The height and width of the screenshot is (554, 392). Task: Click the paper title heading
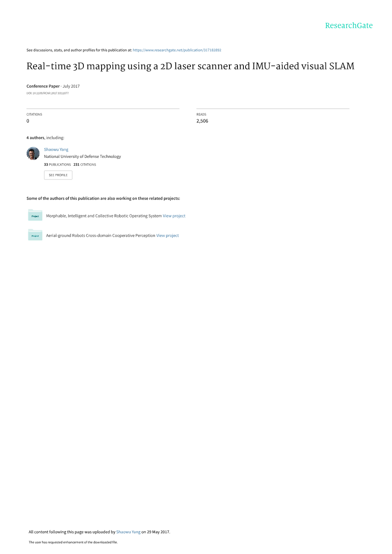190,66
